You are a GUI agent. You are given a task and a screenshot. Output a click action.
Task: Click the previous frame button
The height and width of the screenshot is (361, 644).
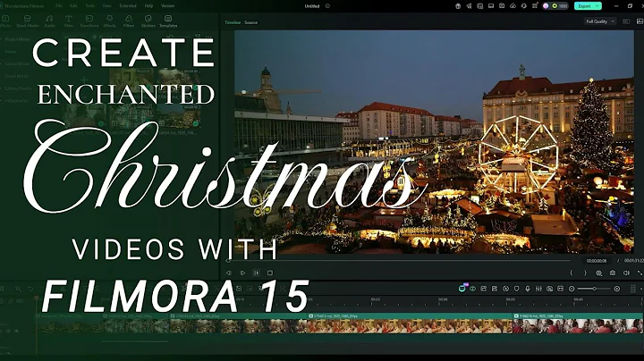pos(229,273)
